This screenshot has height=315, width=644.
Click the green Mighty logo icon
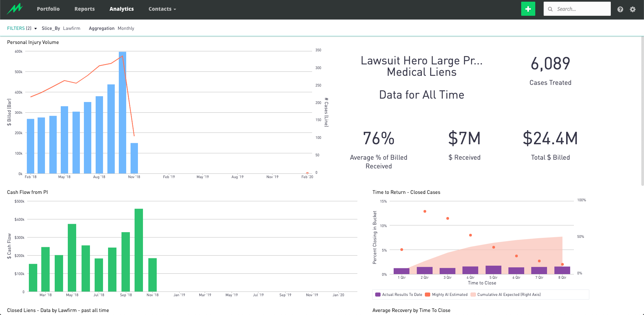[15, 9]
